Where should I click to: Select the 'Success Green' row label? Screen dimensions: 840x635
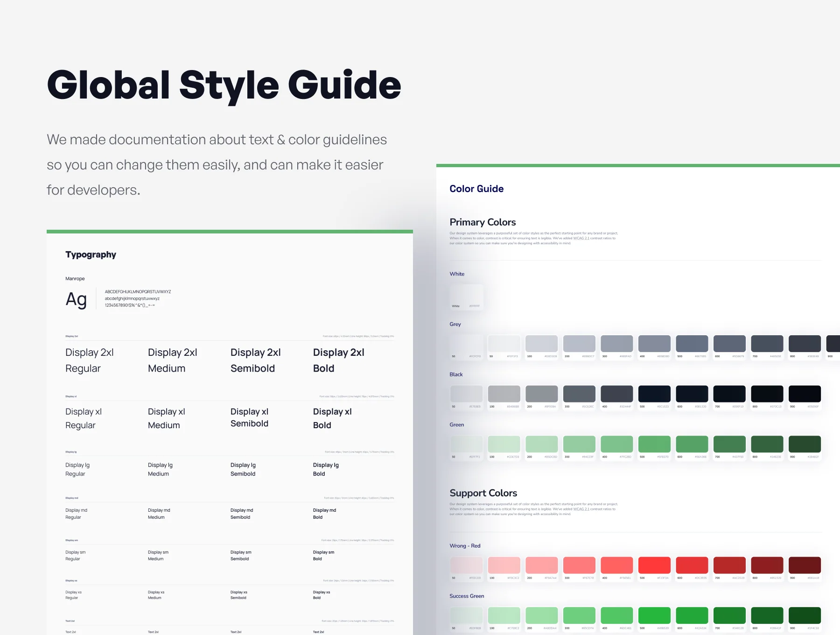click(467, 596)
